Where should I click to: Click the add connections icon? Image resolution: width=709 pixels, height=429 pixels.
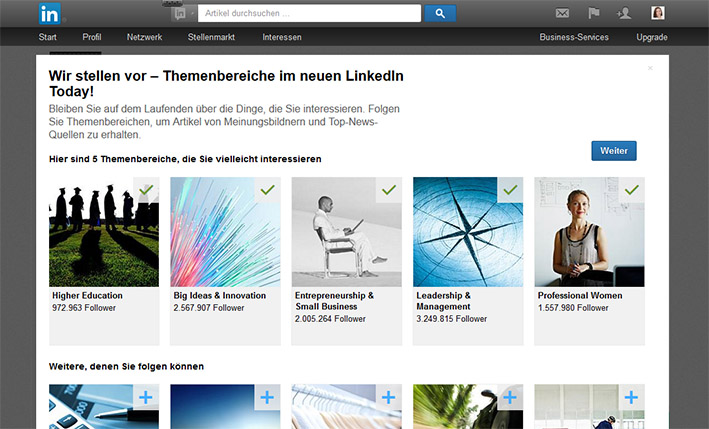624,14
